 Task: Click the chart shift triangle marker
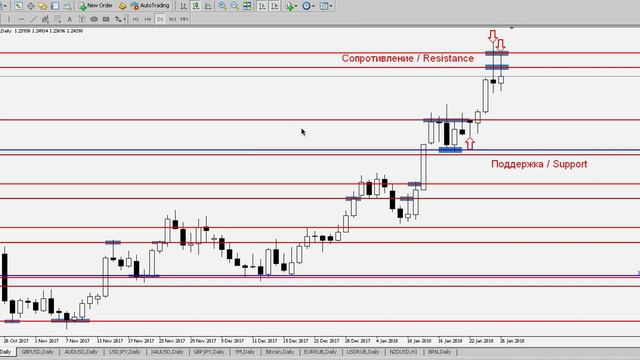[x=511, y=28]
